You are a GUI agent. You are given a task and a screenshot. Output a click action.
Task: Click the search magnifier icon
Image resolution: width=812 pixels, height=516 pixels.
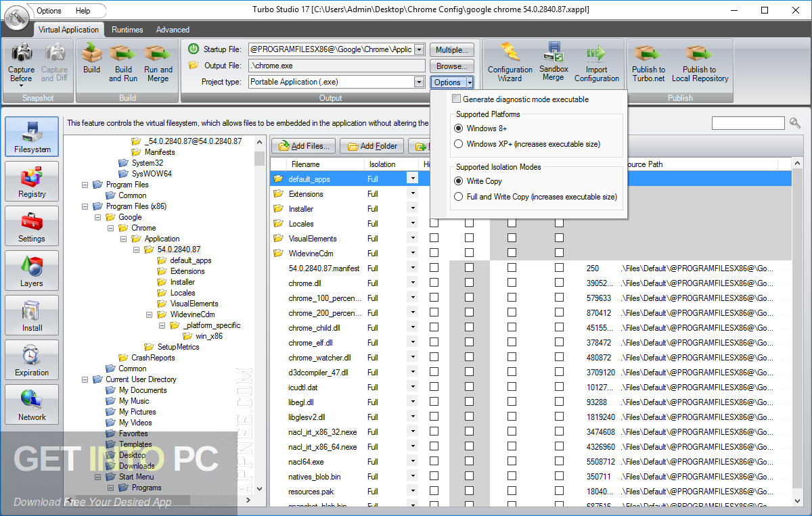point(795,123)
